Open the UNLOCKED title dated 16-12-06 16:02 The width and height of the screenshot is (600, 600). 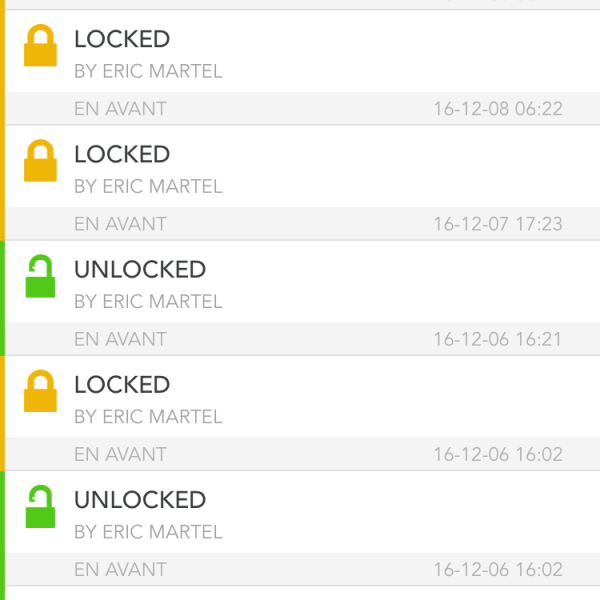140,500
